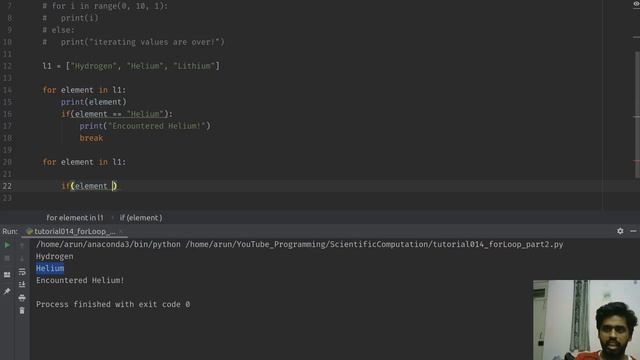
Task: Click the inspections eye icon at the editor corner
Action: 636,4
